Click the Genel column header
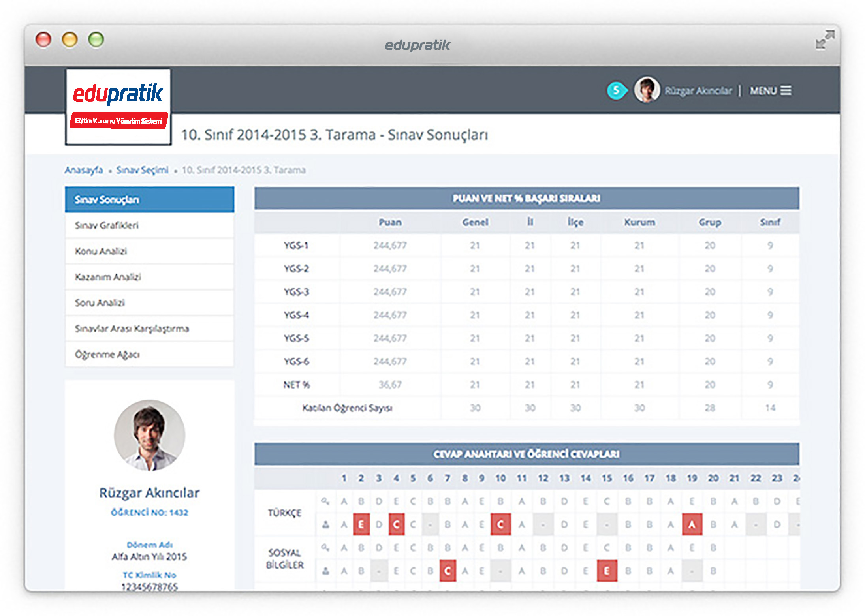Image resolution: width=865 pixels, height=616 pixels. click(x=475, y=222)
